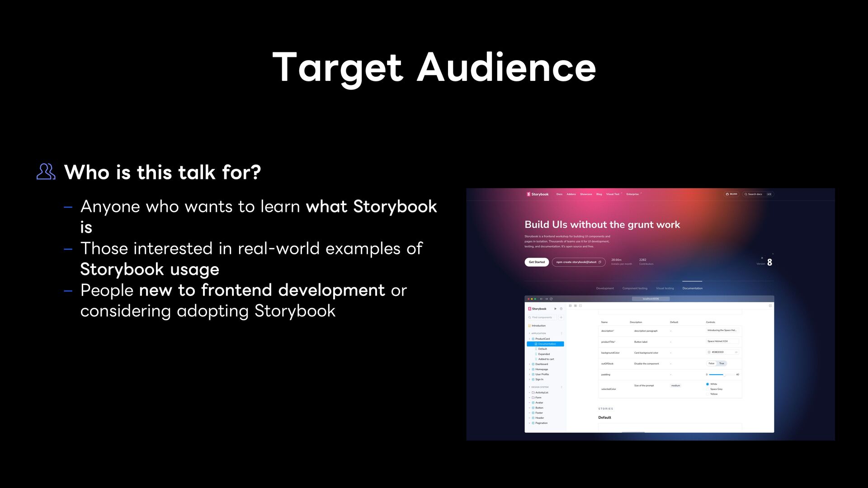868x488 pixels.
Task: Set outOfStock toggle to True
Action: 722,363
